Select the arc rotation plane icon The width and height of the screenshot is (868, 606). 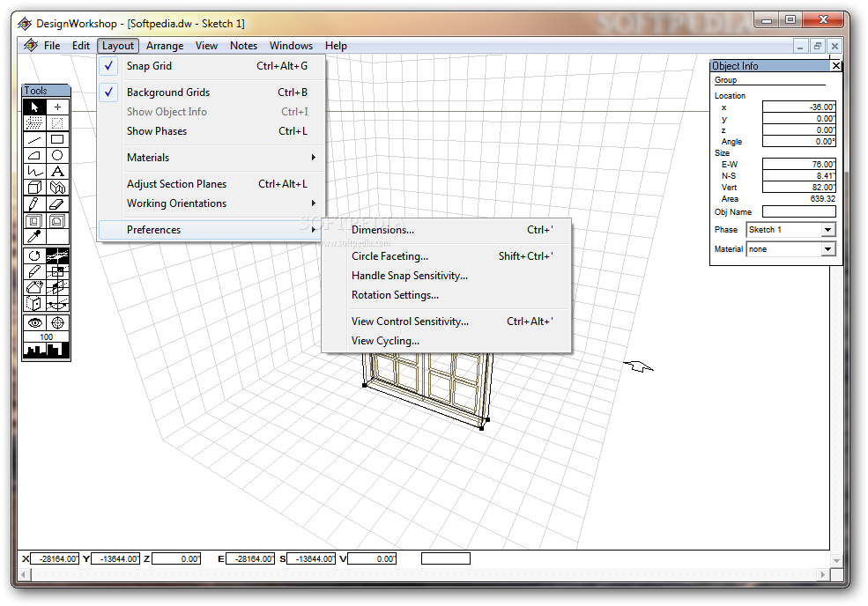pyautogui.click(x=57, y=303)
